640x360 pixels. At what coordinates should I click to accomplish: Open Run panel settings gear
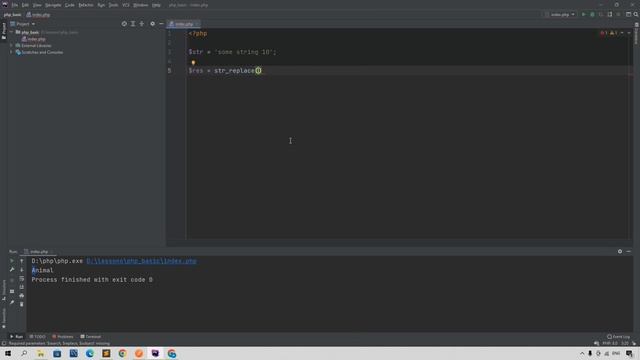pos(620,251)
